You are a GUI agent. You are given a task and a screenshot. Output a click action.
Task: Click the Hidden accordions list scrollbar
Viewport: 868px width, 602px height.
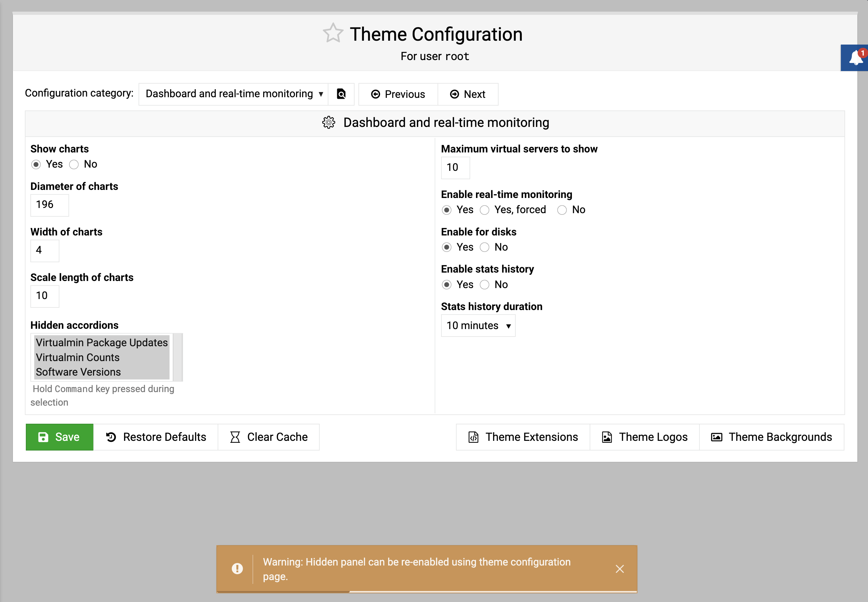[177, 357]
